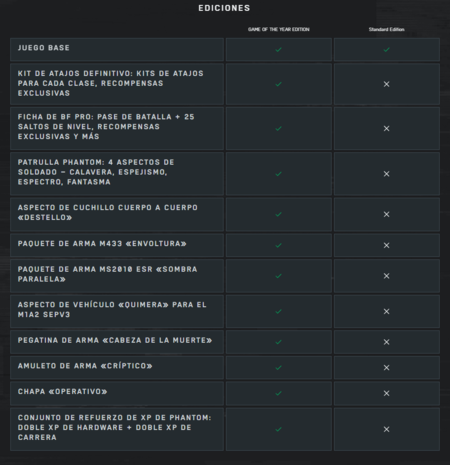Click the Standard Edition X for Ficha de BF Pro
Image resolution: width=450 pixels, height=465 pixels.
[386, 128]
